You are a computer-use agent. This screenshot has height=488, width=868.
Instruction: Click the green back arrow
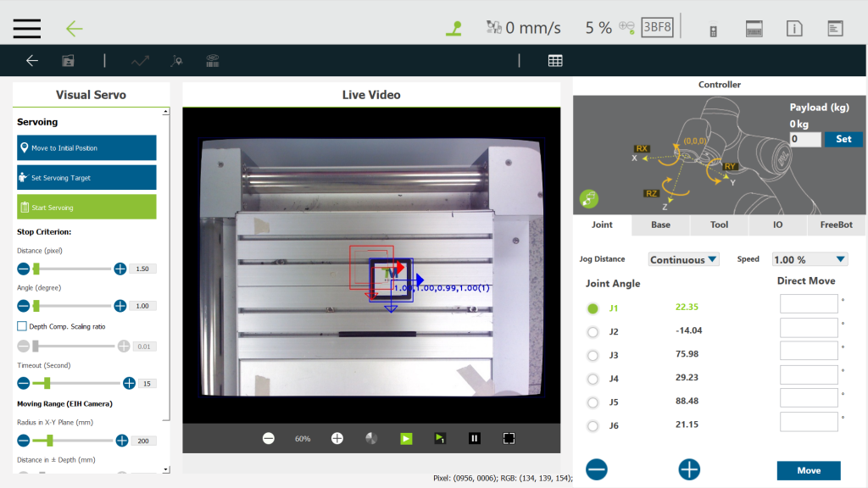pyautogui.click(x=75, y=28)
